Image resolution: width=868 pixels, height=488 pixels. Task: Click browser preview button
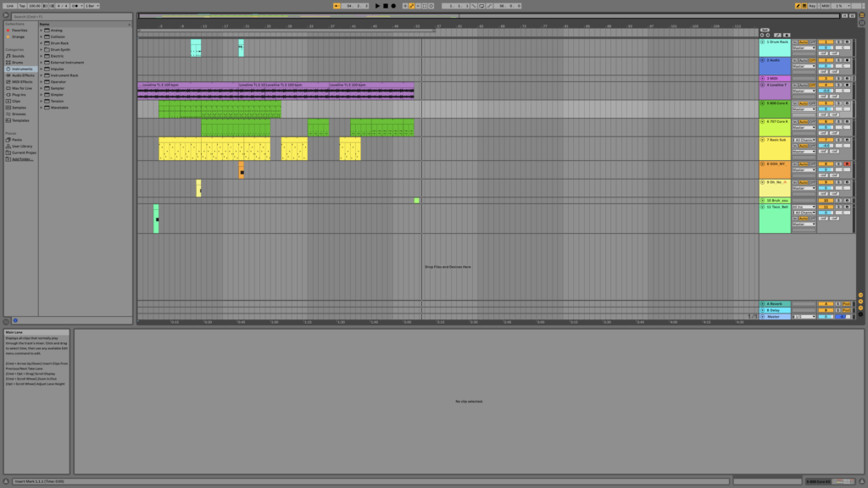pyautogui.click(x=6, y=15)
